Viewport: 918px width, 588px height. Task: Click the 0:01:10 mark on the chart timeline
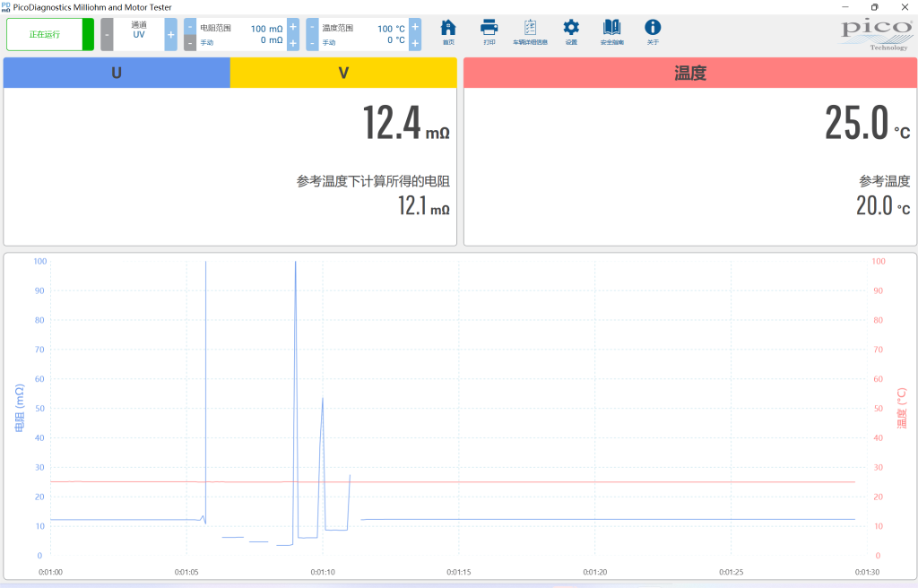[323, 572]
